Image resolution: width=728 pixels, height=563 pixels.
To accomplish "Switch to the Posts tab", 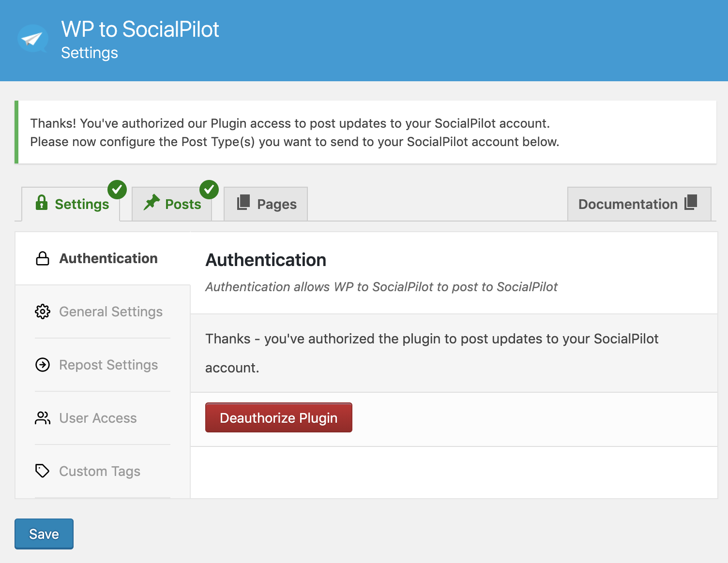I will (x=172, y=204).
